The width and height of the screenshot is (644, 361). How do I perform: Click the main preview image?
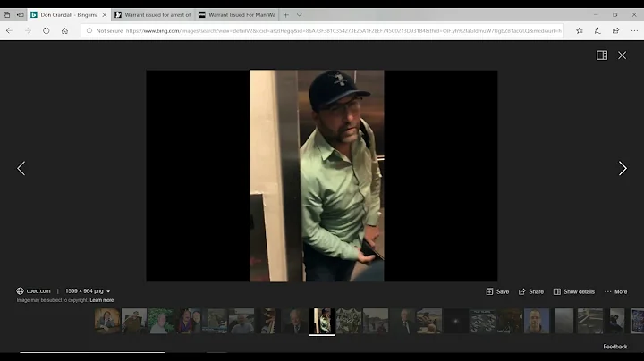(322, 175)
